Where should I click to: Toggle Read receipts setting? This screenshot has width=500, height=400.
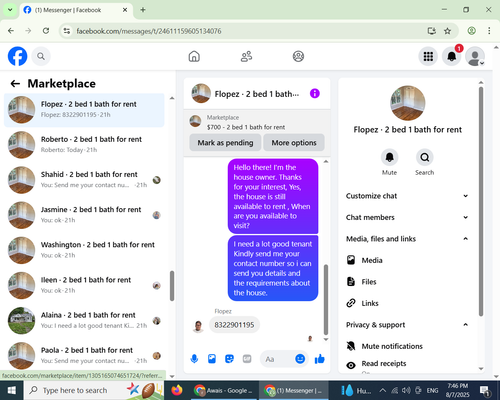pyautogui.click(x=407, y=365)
